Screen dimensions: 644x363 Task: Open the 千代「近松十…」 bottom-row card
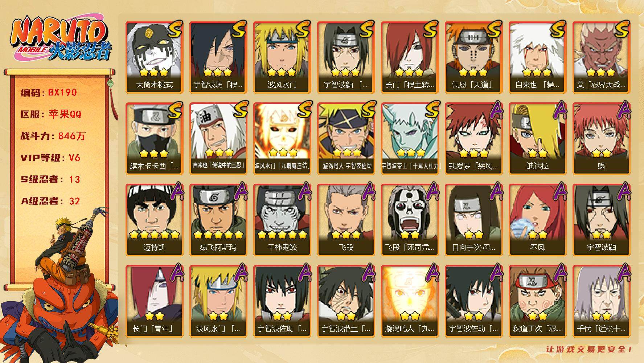click(601, 301)
